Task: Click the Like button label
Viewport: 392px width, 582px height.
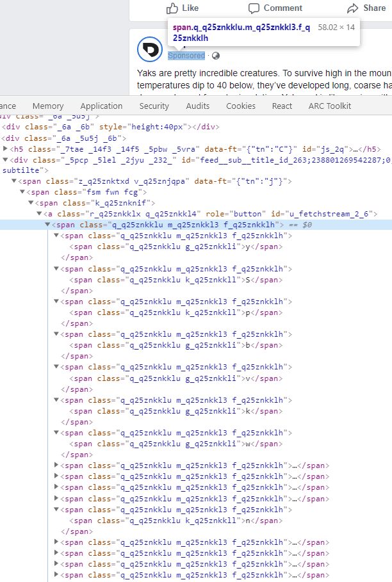Action: pyautogui.click(x=190, y=8)
